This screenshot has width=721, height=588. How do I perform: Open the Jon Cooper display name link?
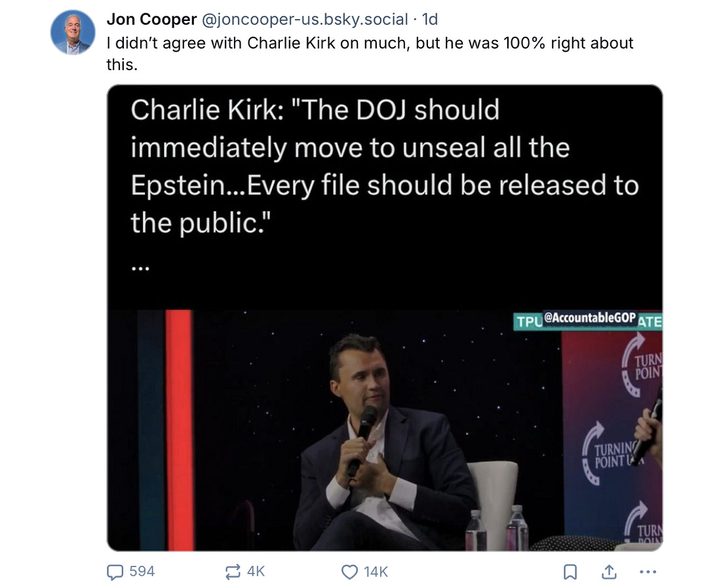click(151, 20)
